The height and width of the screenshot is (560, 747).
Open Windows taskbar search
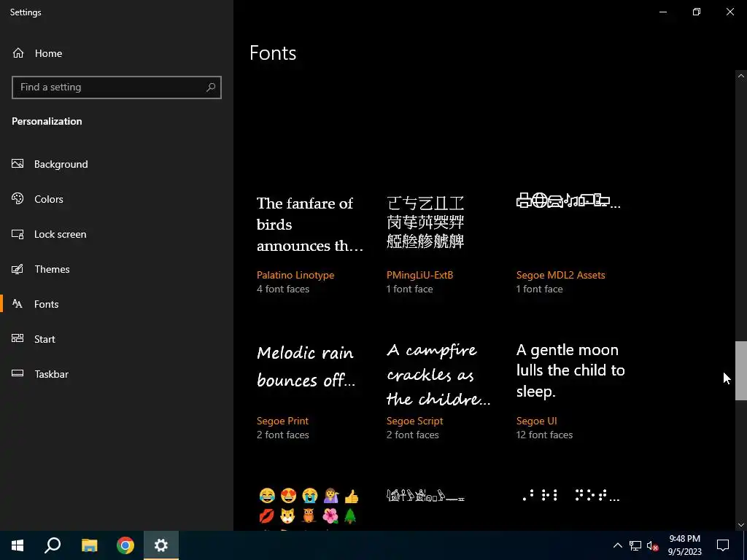53,545
